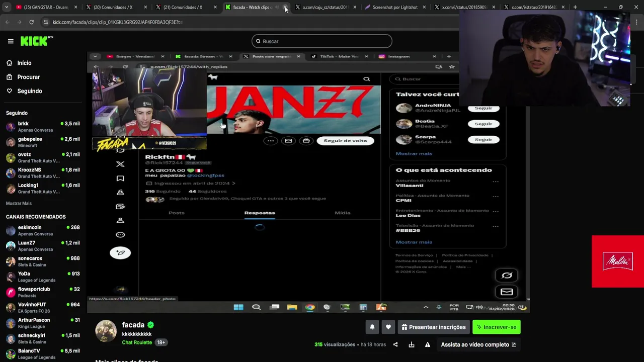Expand Mostrar Mais followed channels
This screenshot has width=644, height=362.
pyautogui.click(x=19, y=203)
